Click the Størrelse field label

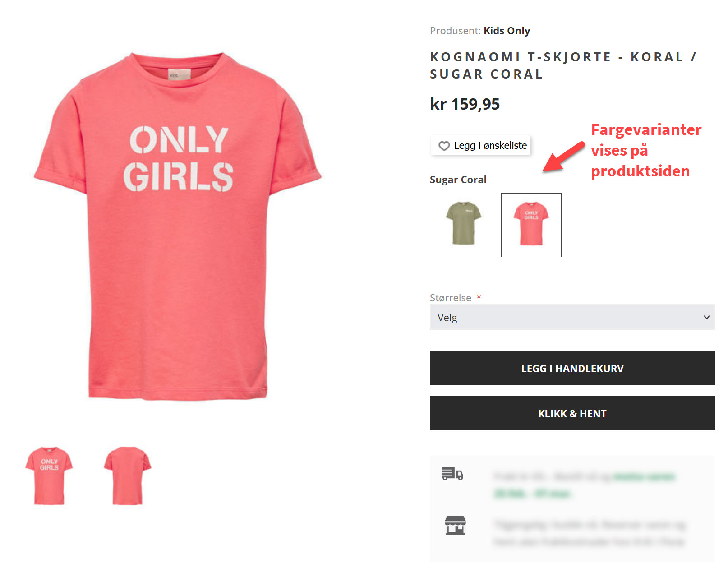point(450,298)
